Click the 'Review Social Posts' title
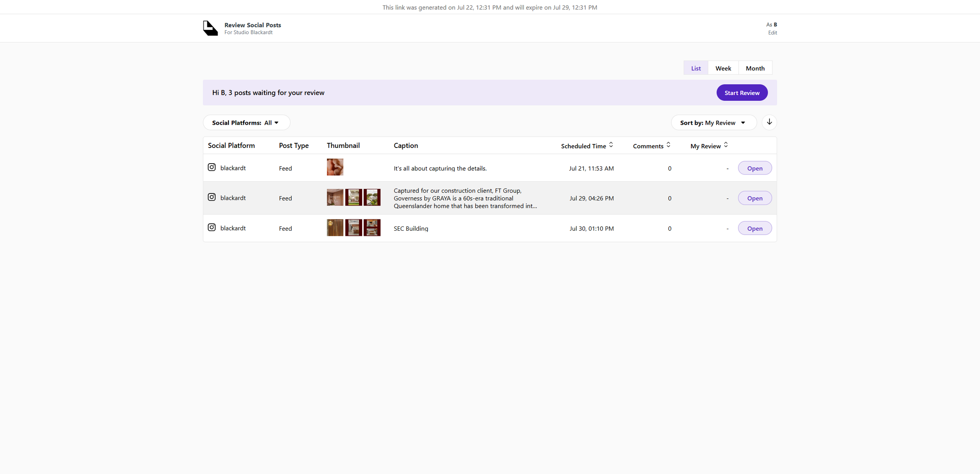Viewport: 980px width, 474px height. (x=252, y=25)
